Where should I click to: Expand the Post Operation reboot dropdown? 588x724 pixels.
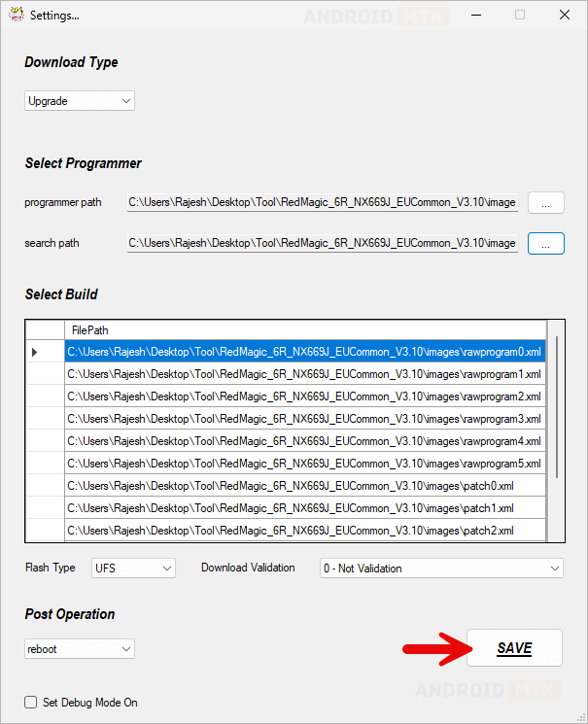(x=80, y=648)
